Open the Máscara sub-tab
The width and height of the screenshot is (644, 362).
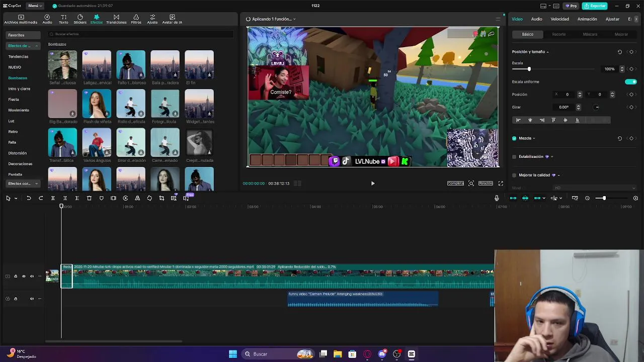coord(590,34)
